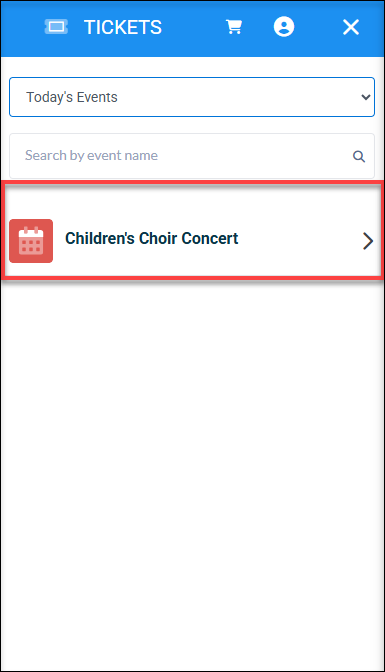This screenshot has height=672, width=385.
Task: Select the Children's Choir Concert event title
Action: tap(151, 238)
